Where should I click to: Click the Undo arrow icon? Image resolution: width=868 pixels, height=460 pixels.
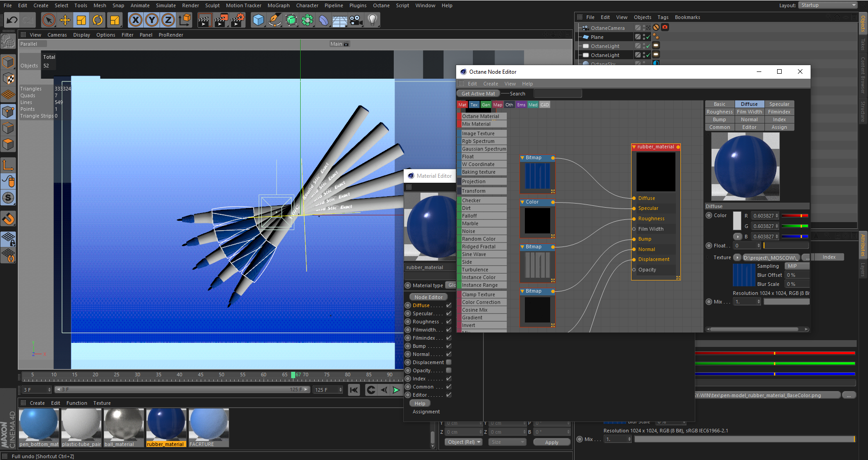(x=12, y=20)
